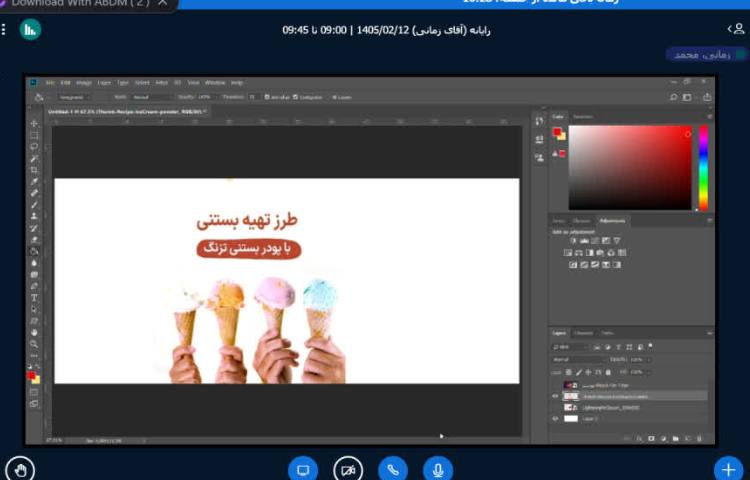Select the Zoom magnifier tool
This screenshot has width=750, height=480.
pyautogui.click(x=34, y=344)
